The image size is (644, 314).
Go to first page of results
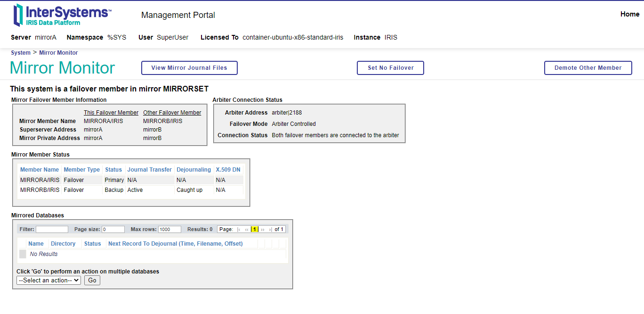(239, 230)
